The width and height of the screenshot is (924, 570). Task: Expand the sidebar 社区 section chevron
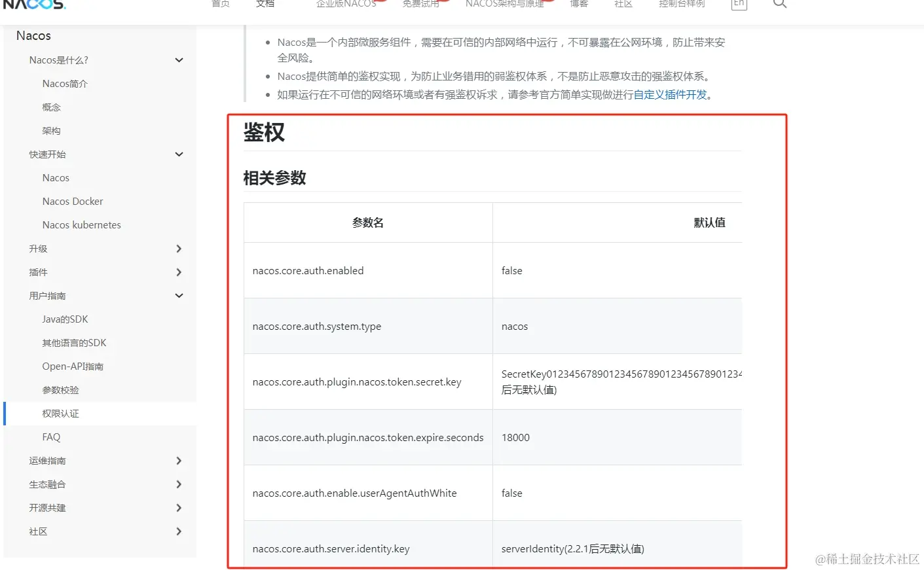pyautogui.click(x=179, y=531)
